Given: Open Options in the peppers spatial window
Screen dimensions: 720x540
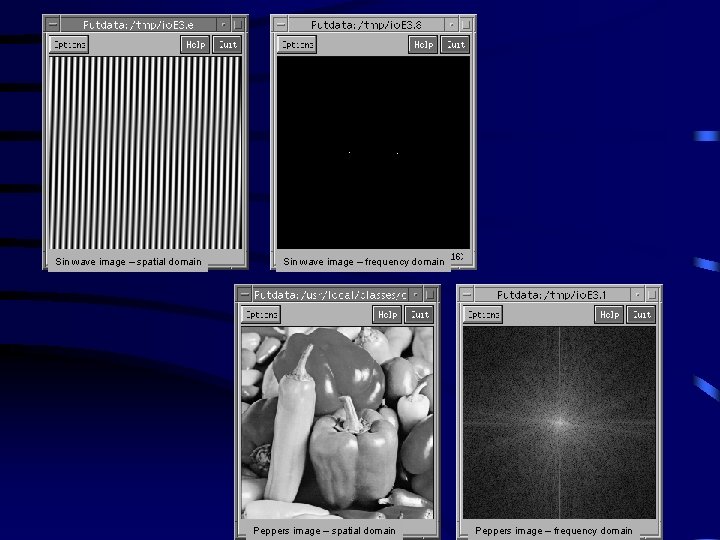Looking at the screenshot, I should click(261, 315).
